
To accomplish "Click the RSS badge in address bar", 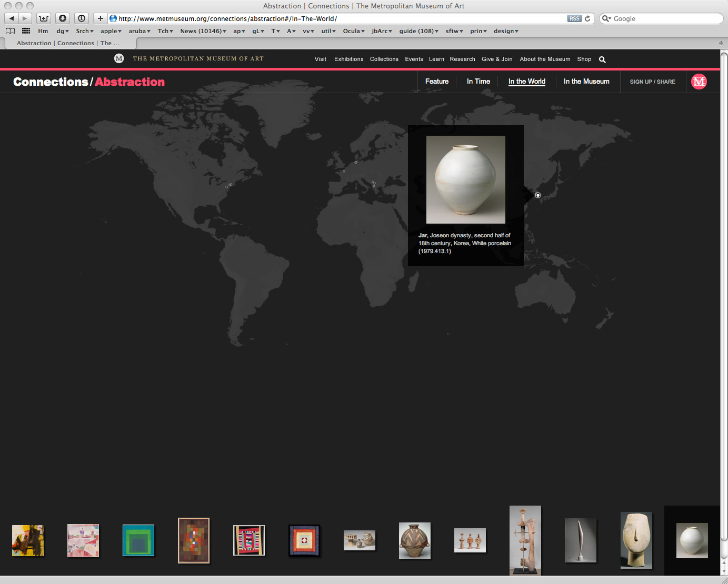I will pyautogui.click(x=574, y=18).
